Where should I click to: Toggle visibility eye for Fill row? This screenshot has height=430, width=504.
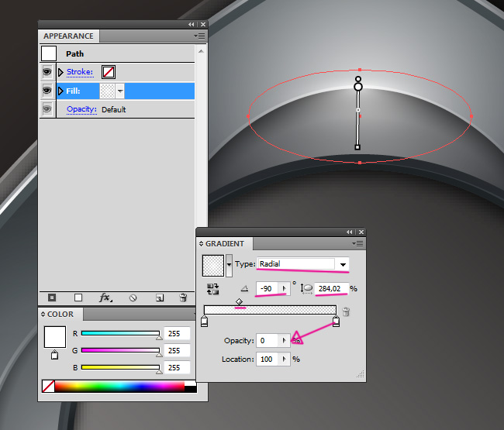47,91
